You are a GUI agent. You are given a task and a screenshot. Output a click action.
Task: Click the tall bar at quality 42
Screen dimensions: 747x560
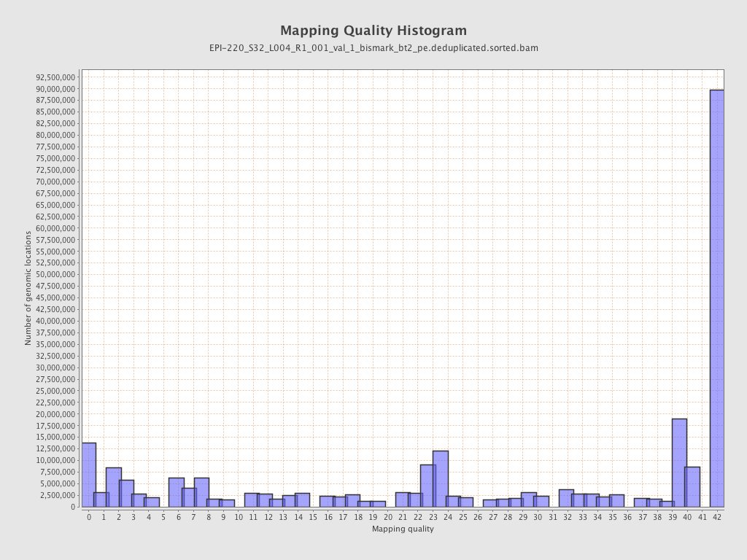coord(717,298)
